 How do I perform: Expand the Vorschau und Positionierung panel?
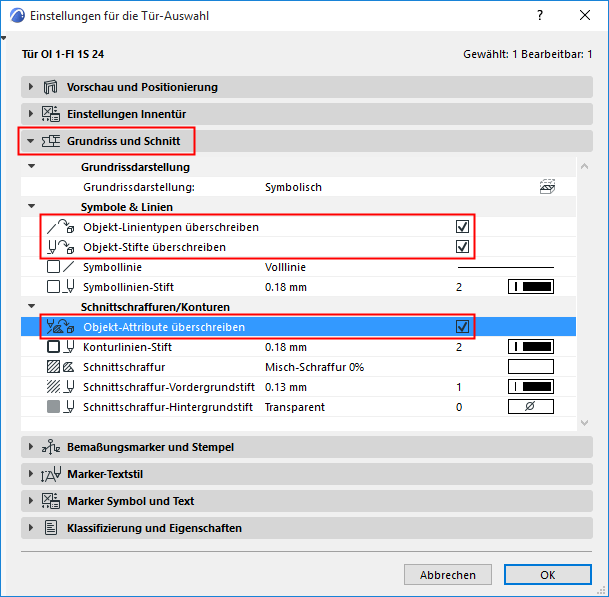(x=31, y=87)
